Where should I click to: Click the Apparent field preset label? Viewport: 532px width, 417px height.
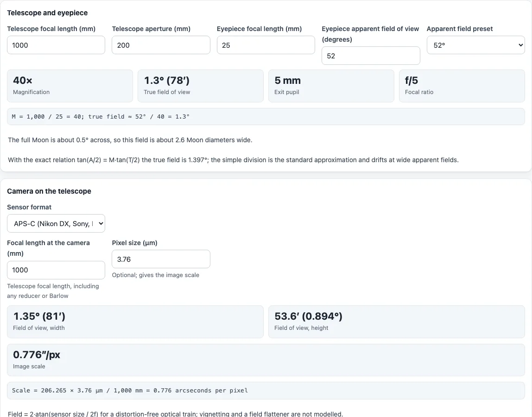[x=460, y=29]
